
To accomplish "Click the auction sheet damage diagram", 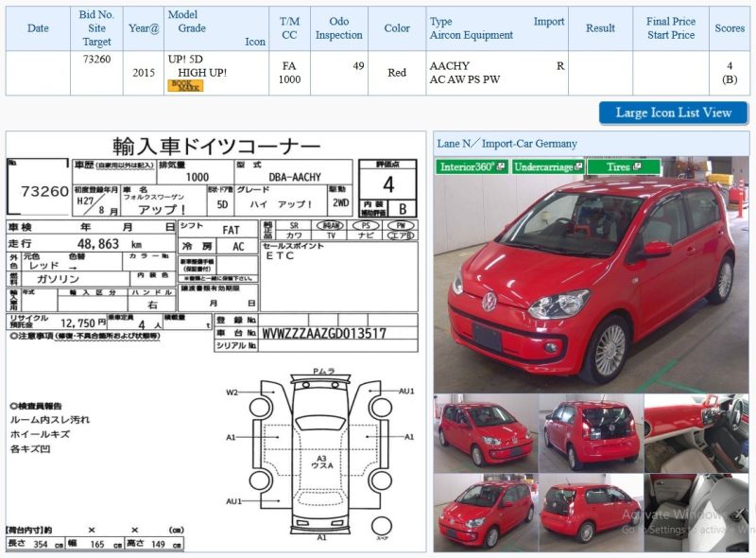I will (320, 454).
